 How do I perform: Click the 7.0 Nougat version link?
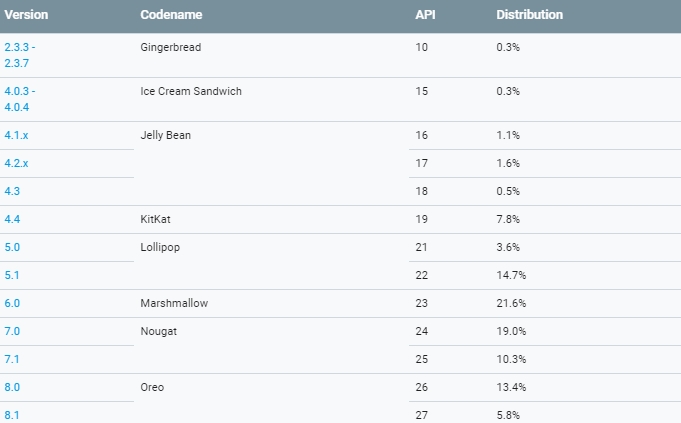(x=12, y=330)
